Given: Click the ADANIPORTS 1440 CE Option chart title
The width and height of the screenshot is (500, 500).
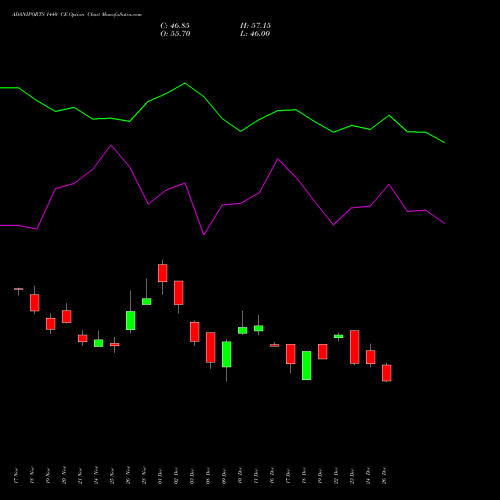Looking at the screenshot, I should pyautogui.click(x=77, y=15).
